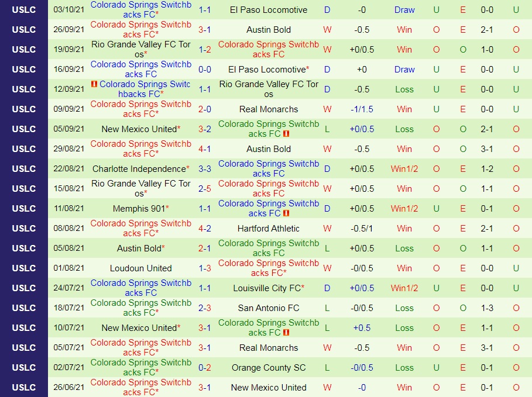Viewport: 532px width, 397px height.
Task: Click Loss result in 12/09/21 row
Action: coord(404,89)
